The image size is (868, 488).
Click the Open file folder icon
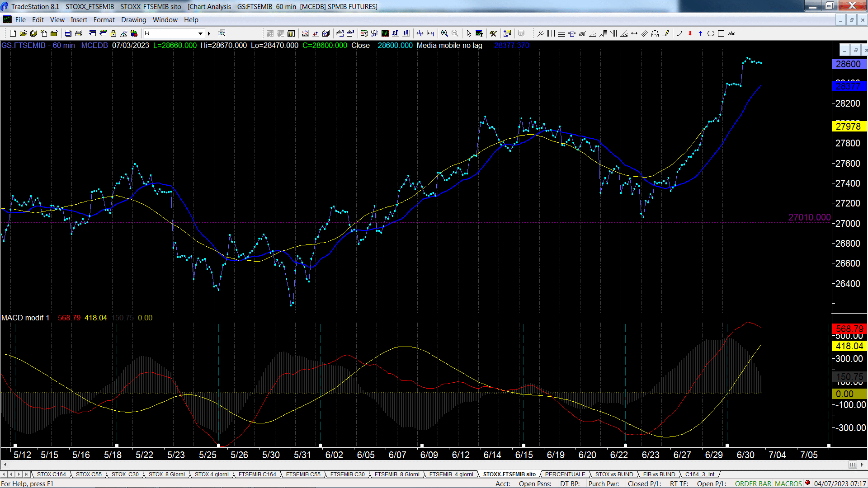(23, 33)
